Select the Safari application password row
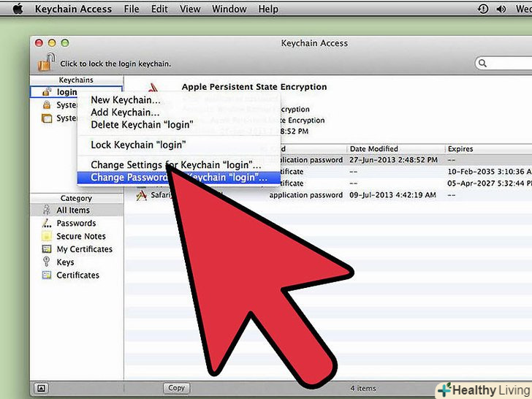 [x=328, y=195]
